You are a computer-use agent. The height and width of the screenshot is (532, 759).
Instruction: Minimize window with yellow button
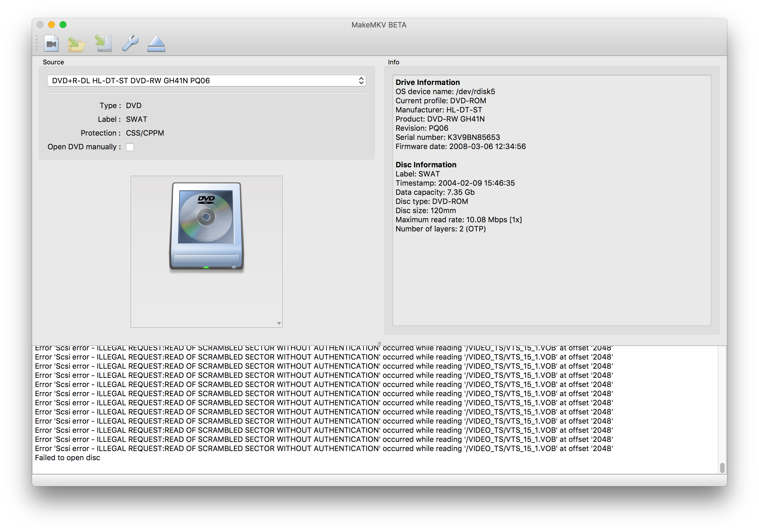tap(52, 25)
